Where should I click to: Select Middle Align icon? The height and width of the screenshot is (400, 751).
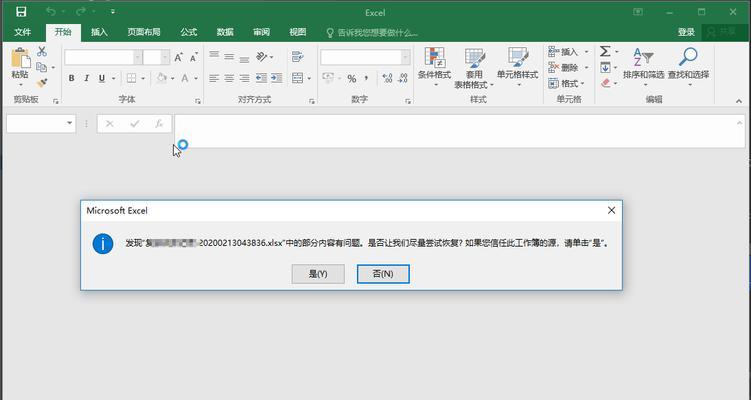pyautogui.click(x=229, y=57)
